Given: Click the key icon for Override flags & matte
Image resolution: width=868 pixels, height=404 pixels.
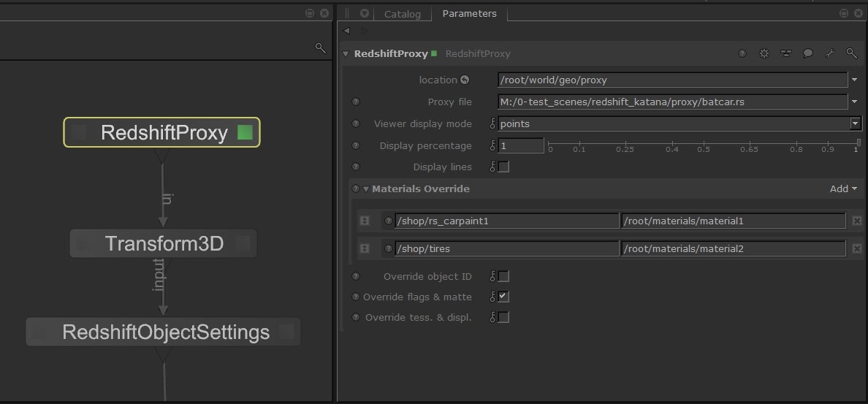Looking at the screenshot, I should tap(492, 297).
